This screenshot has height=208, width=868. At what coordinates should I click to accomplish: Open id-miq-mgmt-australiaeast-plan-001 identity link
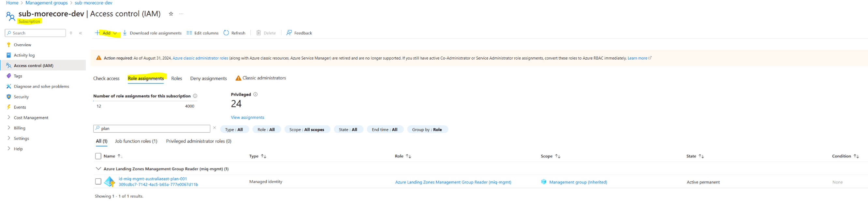[153, 179]
